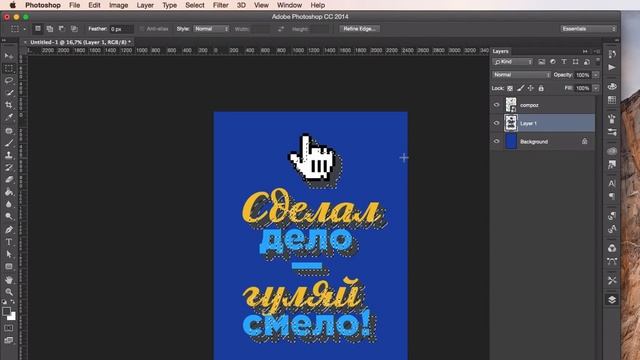This screenshot has width=640, height=360.
Task: Hide the compoz layer
Action: (x=496, y=105)
